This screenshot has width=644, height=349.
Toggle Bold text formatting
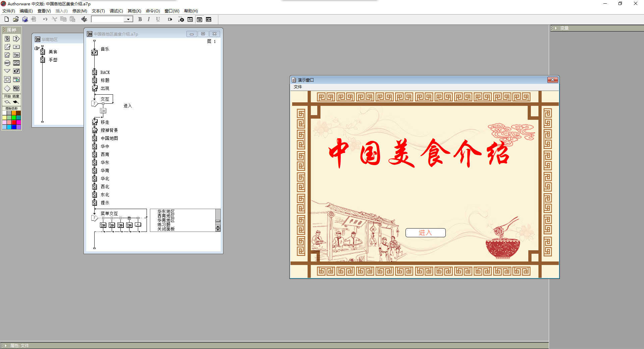pos(140,19)
